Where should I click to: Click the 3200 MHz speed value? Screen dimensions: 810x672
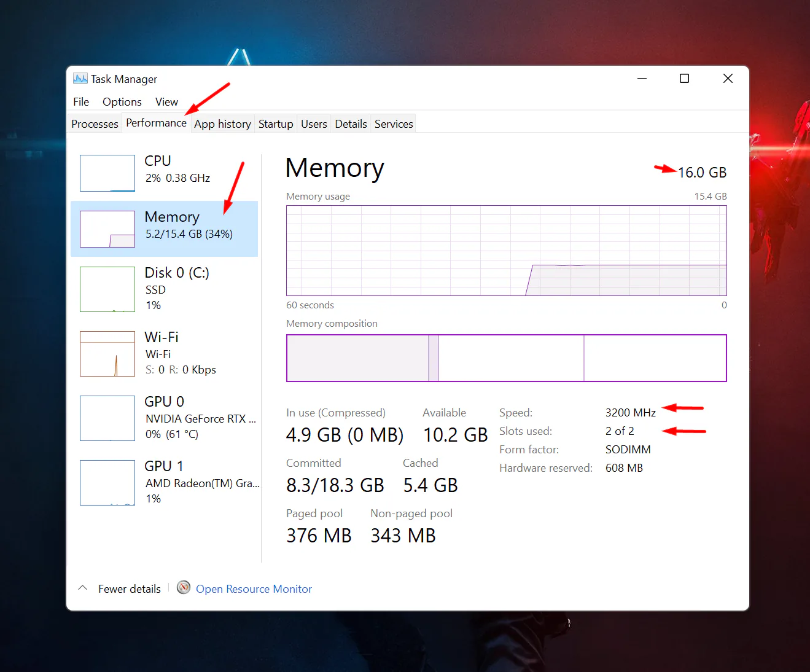pyautogui.click(x=631, y=413)
